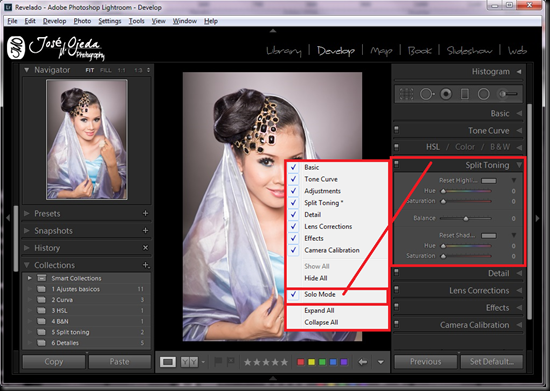Open the Settings menu
Screen dimensions: 550x391
[x=109, y=21]
